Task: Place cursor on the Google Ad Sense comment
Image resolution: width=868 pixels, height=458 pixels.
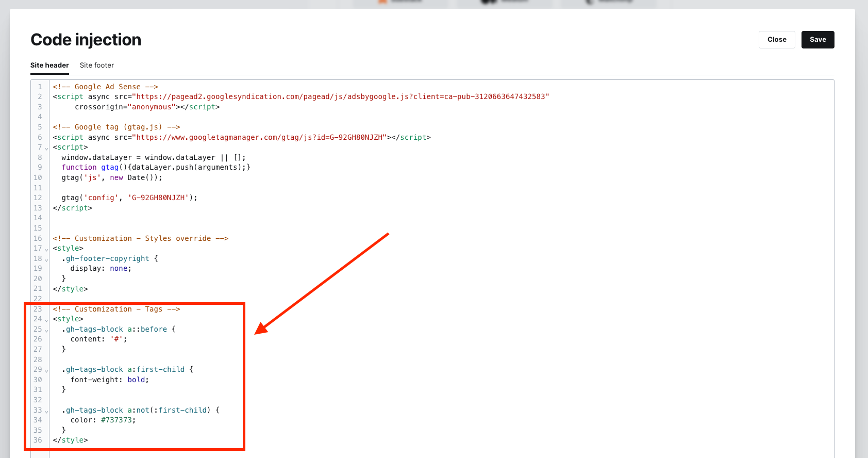Action: (x=105, y=87)
